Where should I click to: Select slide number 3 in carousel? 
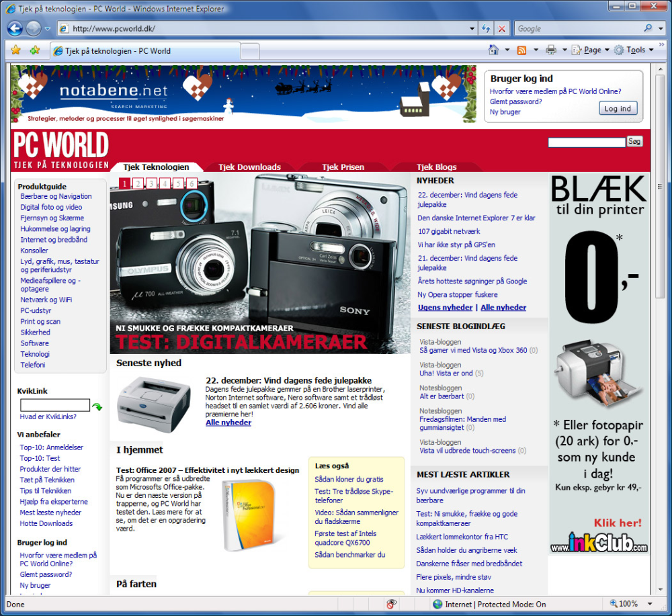[151, 183]
